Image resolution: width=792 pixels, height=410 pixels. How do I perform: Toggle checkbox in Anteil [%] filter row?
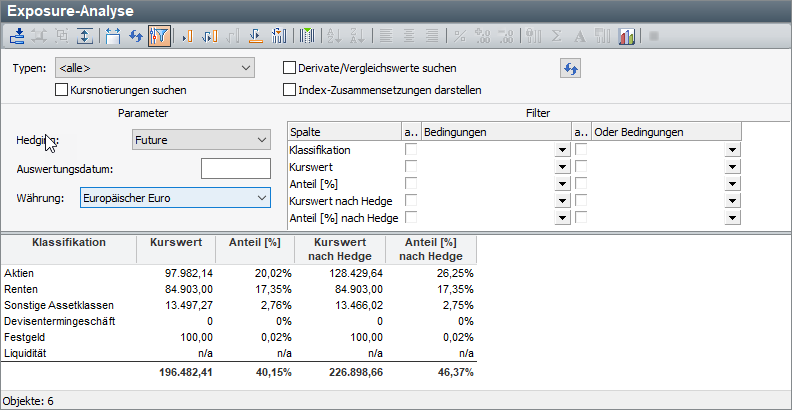click(x=411, y=183)
